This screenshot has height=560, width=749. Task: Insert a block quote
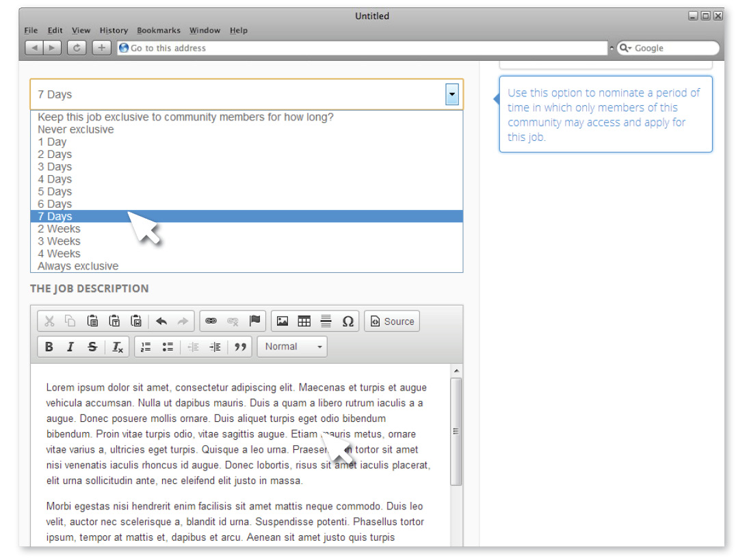click(x=239, y=347)
